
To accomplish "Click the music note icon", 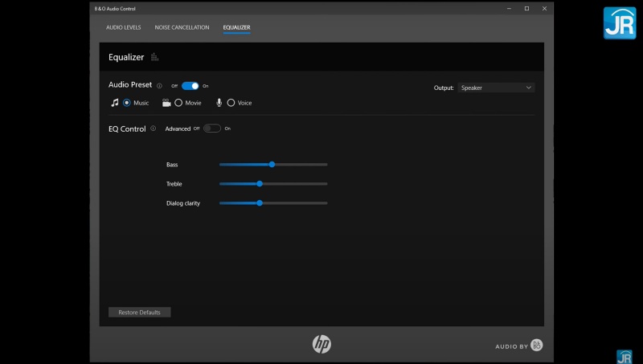I will [115, 103].
